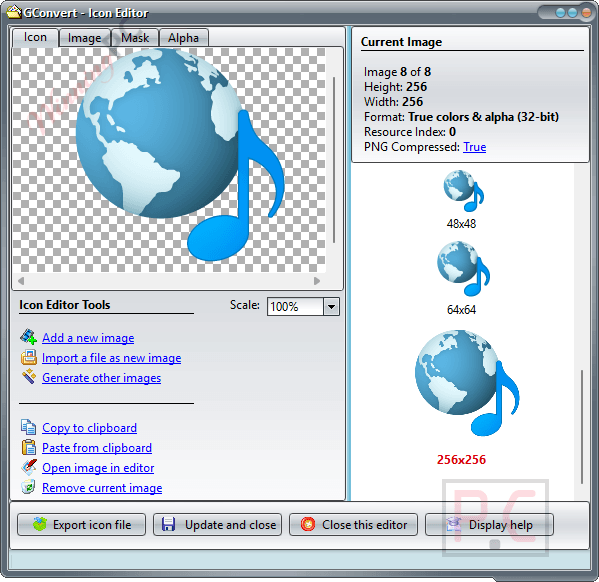599x582 pixels.
Task: Click the Open image in editor icon
Action: pos(29,467)
